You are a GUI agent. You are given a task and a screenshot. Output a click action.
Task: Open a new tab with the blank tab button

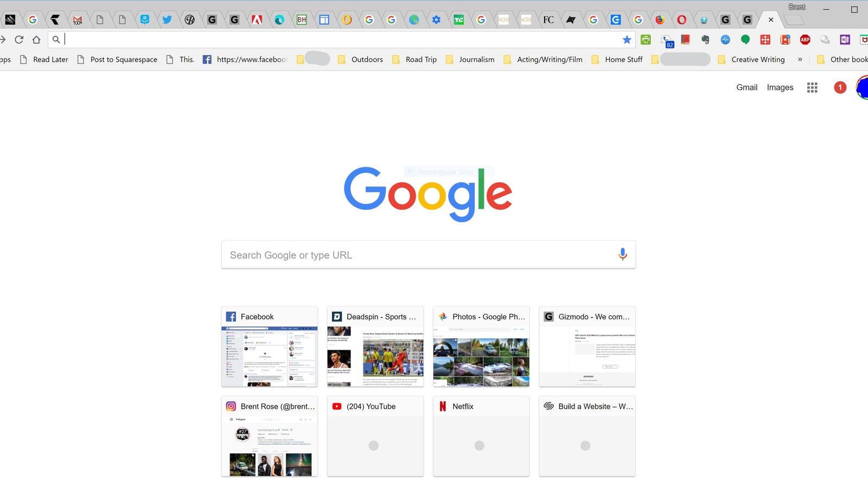point(794,21)
